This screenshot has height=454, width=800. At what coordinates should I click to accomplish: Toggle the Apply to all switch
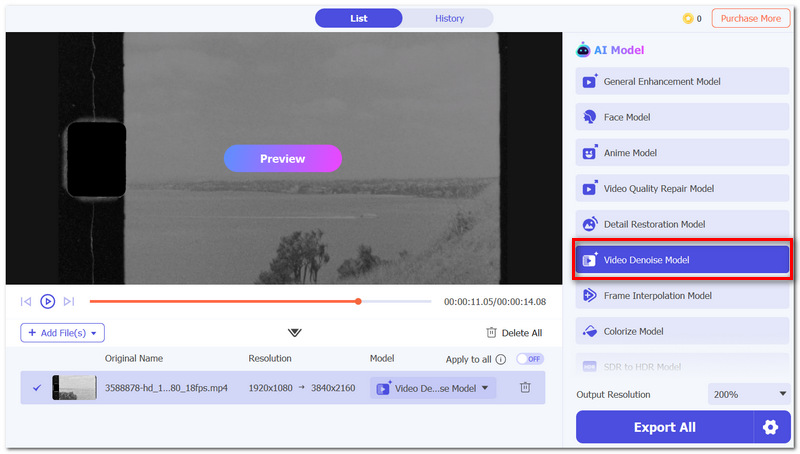point(530,359)
